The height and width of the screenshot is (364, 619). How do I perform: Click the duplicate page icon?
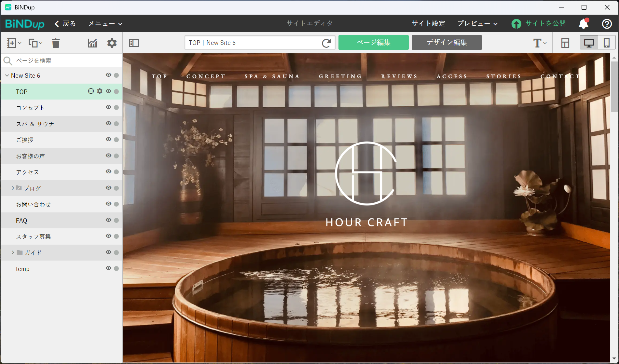point(33,43)
